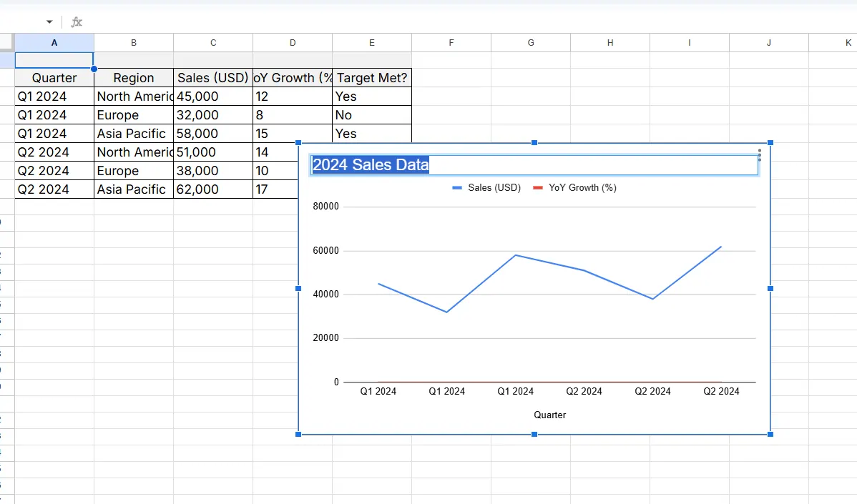Viewport: 857px width, 504px height.
Task: Click the blue fill handle of cell A1
Action: (94, 69)
